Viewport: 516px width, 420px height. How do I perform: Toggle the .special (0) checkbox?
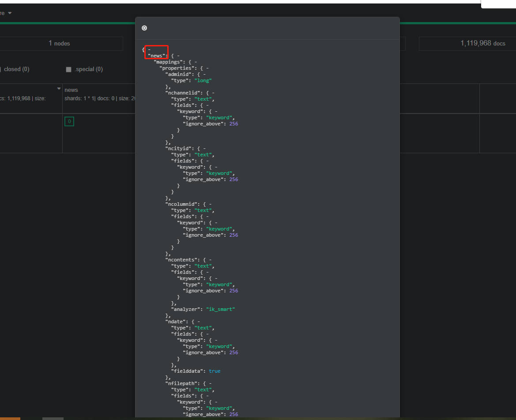tap(68, 69)
